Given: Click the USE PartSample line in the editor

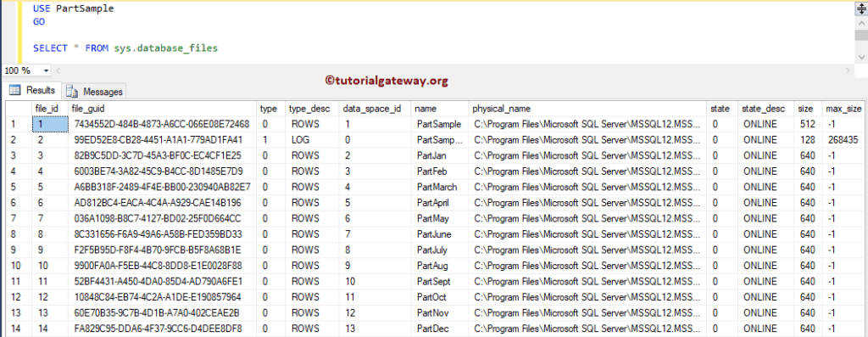Looking at the screenshot, I should click(x=74, y=8).
